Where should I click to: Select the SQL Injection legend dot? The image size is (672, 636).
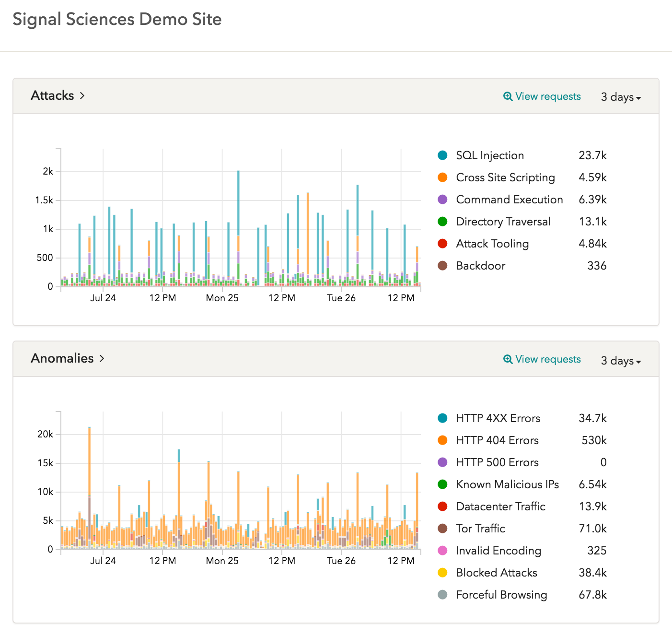pos(443,155)
